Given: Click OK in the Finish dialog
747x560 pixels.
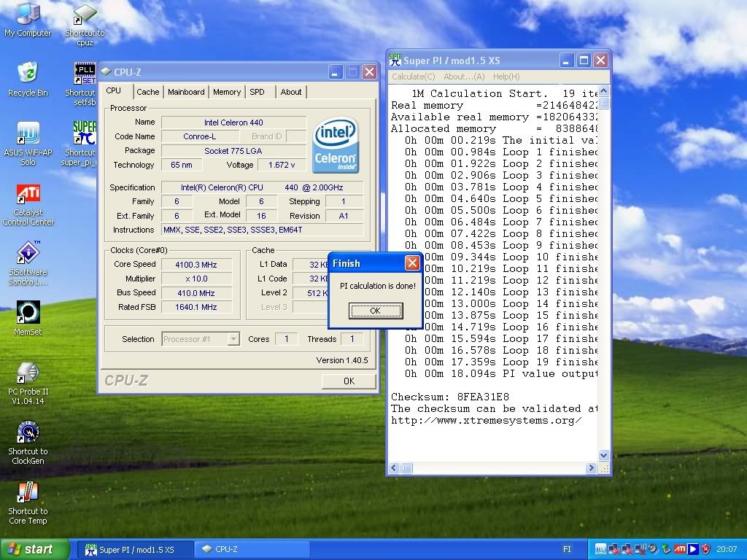Looking at the screenshot, I should coord(375,311).
